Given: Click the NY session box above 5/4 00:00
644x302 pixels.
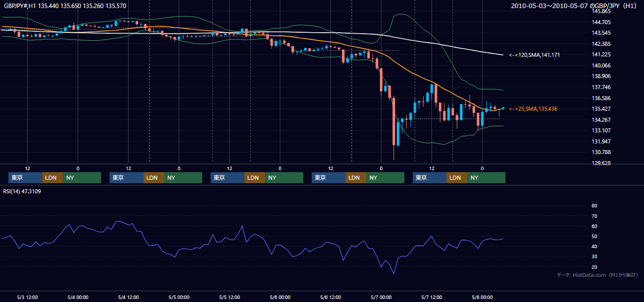Looking at the screenshot, I should point(82,178).
